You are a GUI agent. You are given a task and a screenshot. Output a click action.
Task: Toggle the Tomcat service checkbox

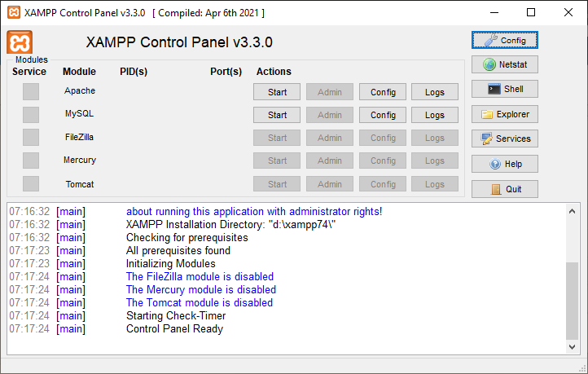[31, 184]
